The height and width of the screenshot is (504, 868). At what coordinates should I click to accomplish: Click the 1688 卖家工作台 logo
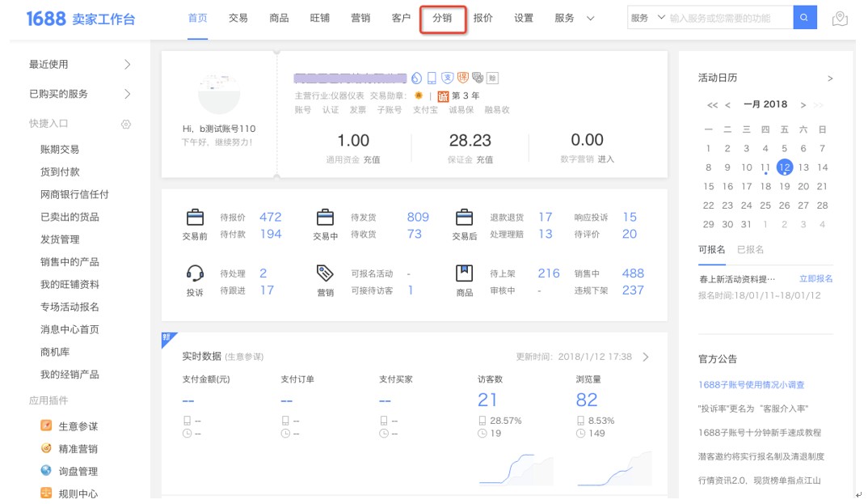(x=81, y=19)
